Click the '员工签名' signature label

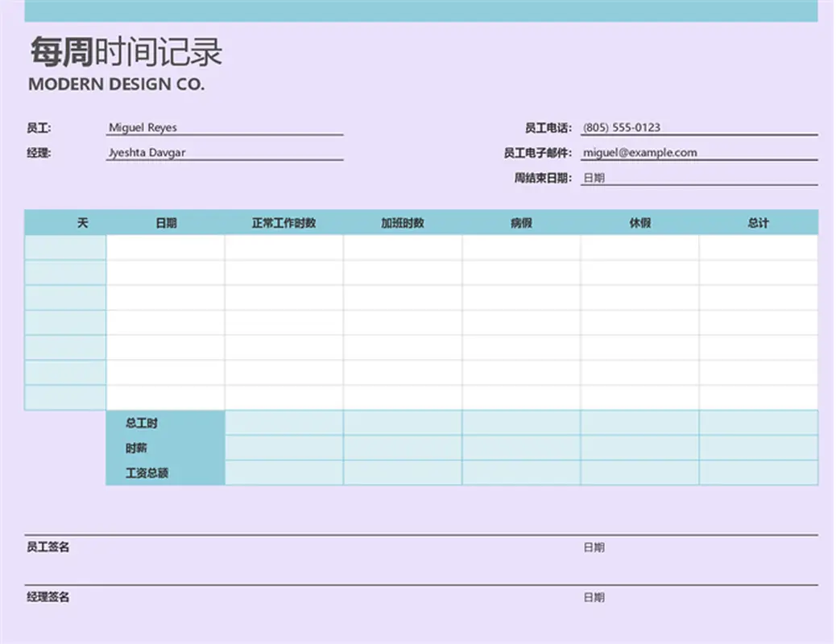(48, 547)
